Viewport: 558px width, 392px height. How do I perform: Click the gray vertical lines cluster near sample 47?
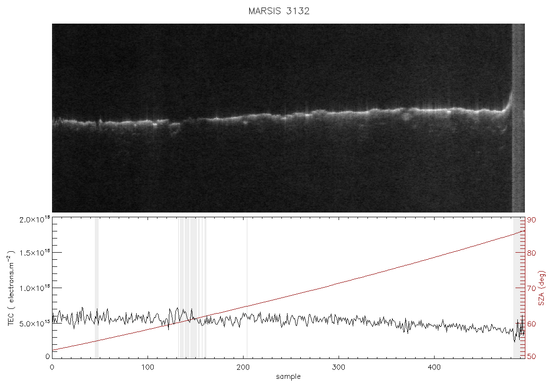click(x=97, y=288)
